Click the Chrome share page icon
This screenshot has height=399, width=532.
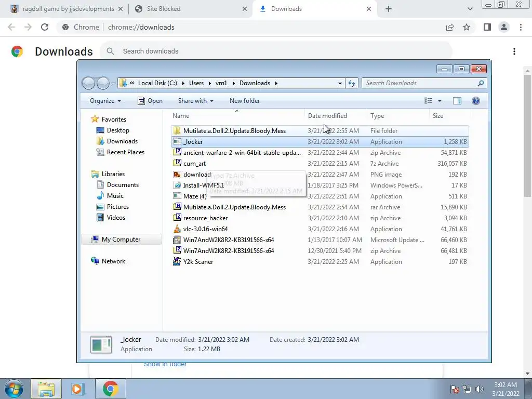tap(450, 27)
